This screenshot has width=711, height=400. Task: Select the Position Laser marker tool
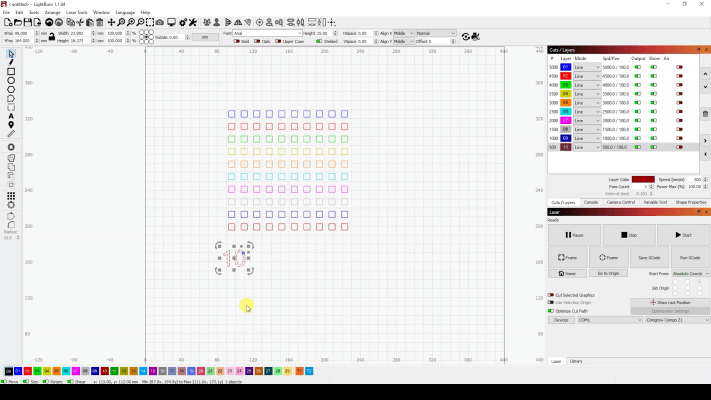pyautogui.click(x=11, y=124)
